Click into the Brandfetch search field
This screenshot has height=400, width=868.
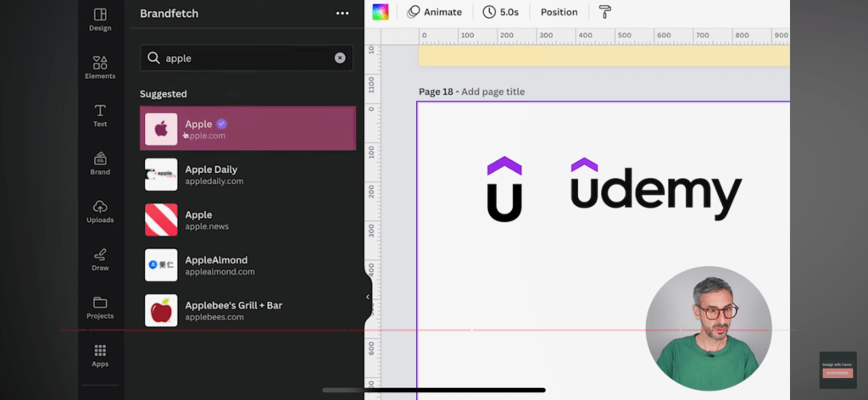[247, 58]
